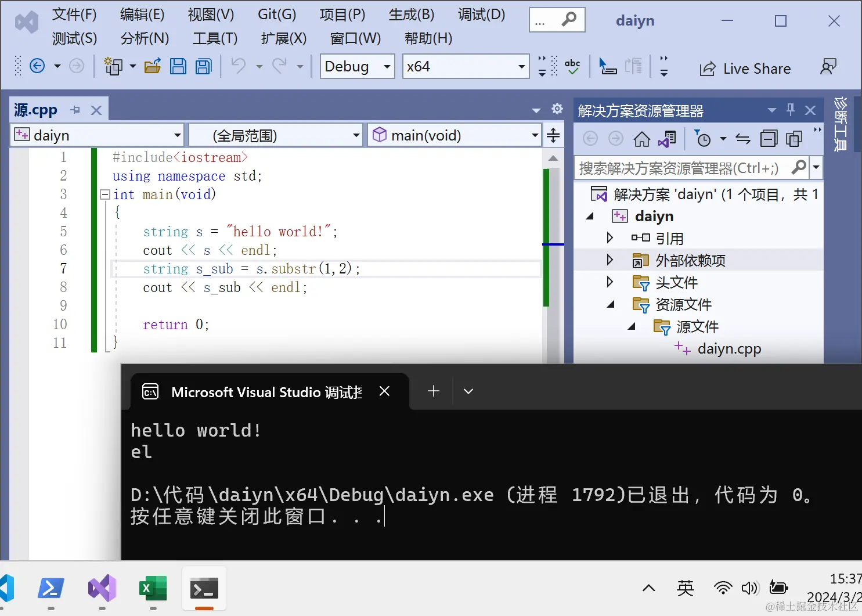This screenshot has height=616, width=862.
Task: Click the navigate forward arrow icon
Action: 77,66
